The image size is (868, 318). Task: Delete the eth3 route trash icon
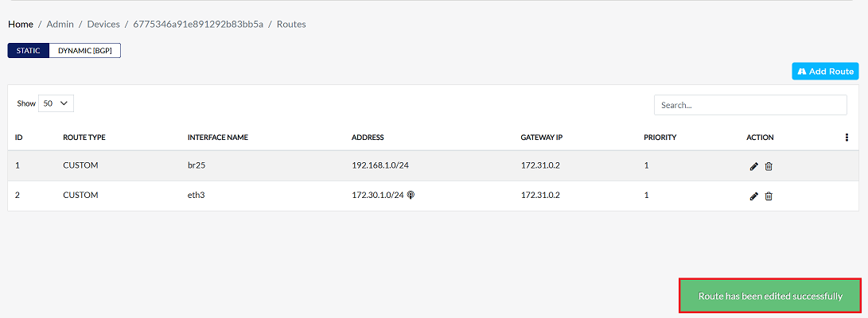[x=769, y=196]
